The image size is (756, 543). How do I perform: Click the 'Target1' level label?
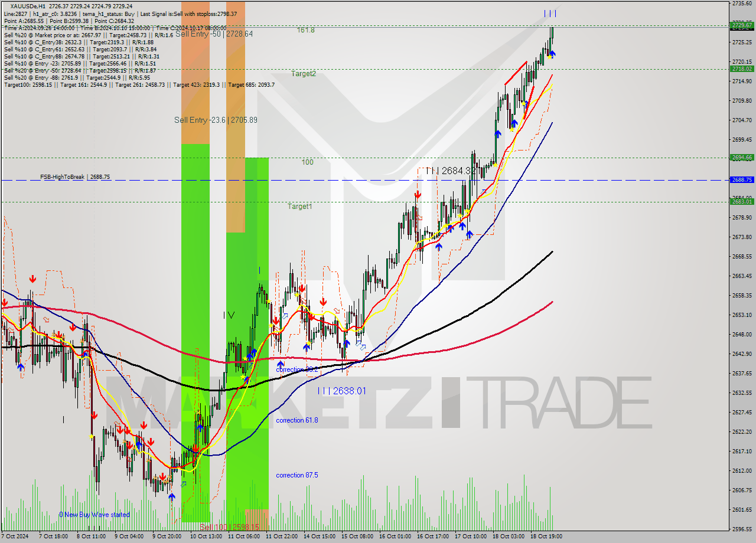[x=300, y=206]
